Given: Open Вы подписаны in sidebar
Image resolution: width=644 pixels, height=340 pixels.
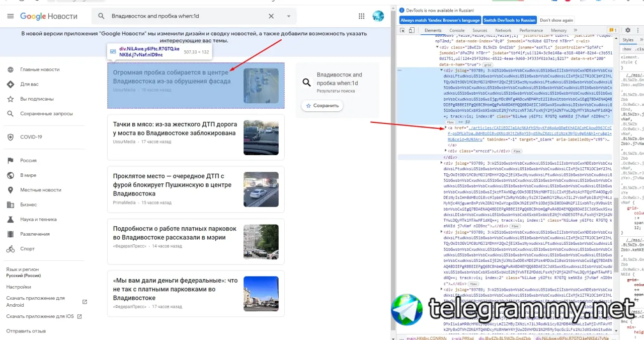Looking at the screenshot, I should (37, 99).
